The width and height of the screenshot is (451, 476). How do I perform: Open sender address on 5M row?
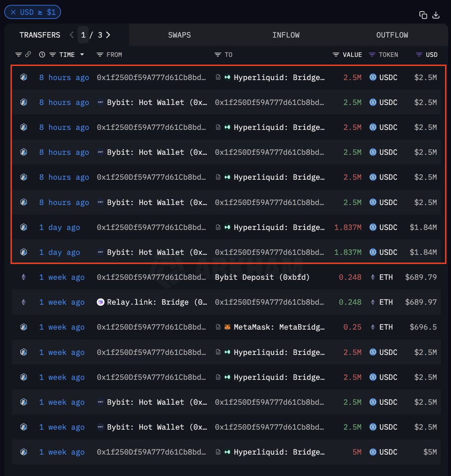(x=151, y=452)
